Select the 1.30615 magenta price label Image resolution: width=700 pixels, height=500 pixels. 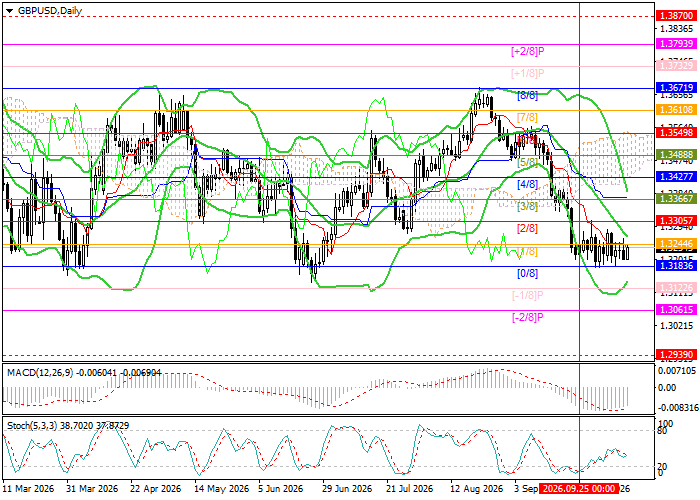click(x=676, y=309)
